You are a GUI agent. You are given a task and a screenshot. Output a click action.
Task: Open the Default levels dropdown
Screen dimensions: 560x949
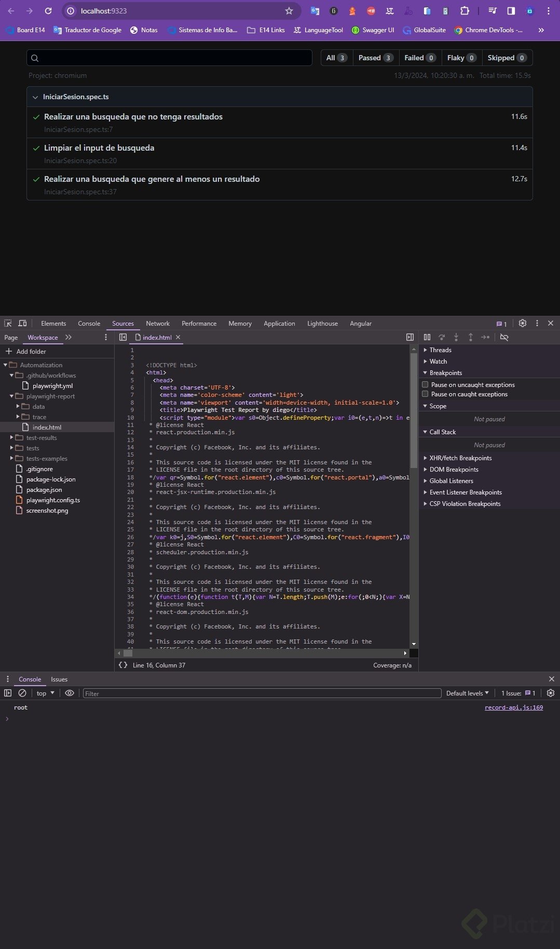[467, 693]
